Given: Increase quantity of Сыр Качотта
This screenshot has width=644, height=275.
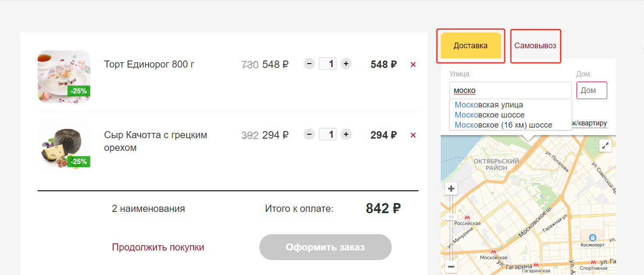Looking at the screenshot, I should pyautogui.click(x=346, y=134).
